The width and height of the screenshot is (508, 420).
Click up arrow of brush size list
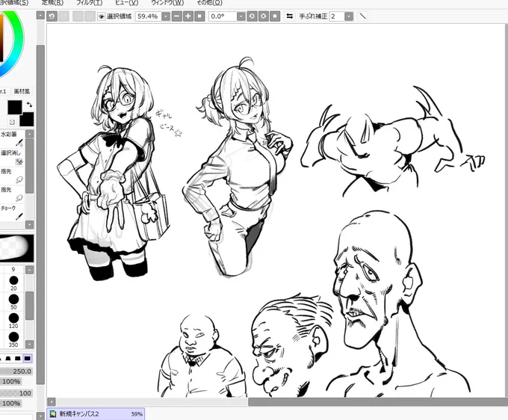click(x=29, y=270)
